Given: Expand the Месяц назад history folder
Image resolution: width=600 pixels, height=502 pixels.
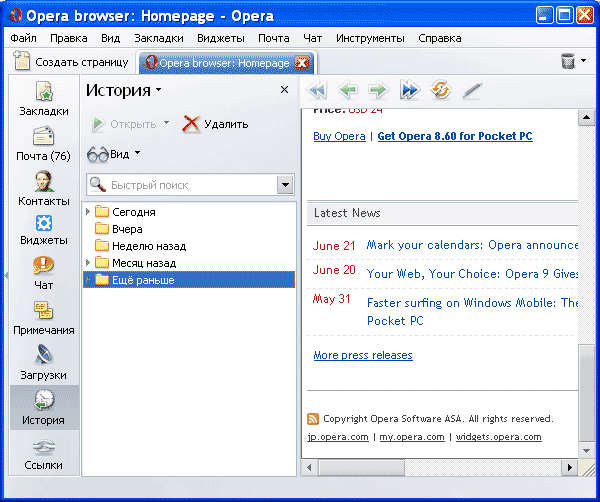Looking at the screenshot, I should point(88,262).
